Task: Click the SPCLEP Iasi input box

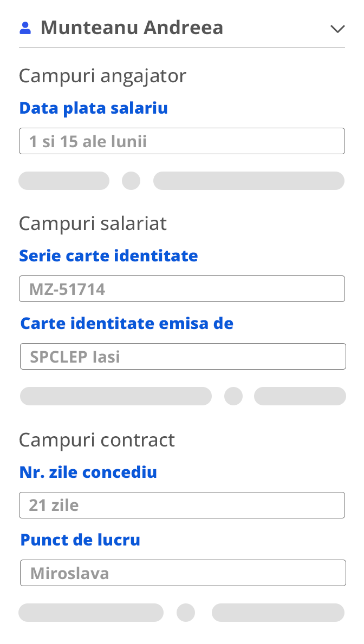Action: pos(182,356)
